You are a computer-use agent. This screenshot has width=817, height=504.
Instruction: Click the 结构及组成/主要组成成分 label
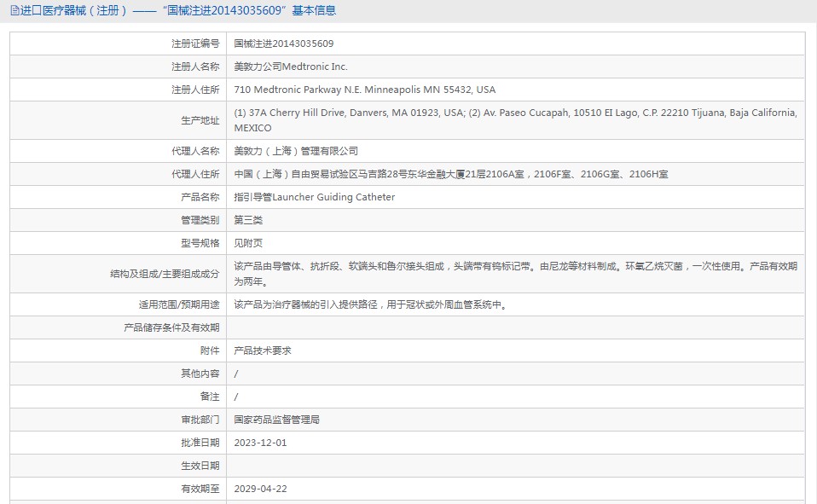click(165, 274)
